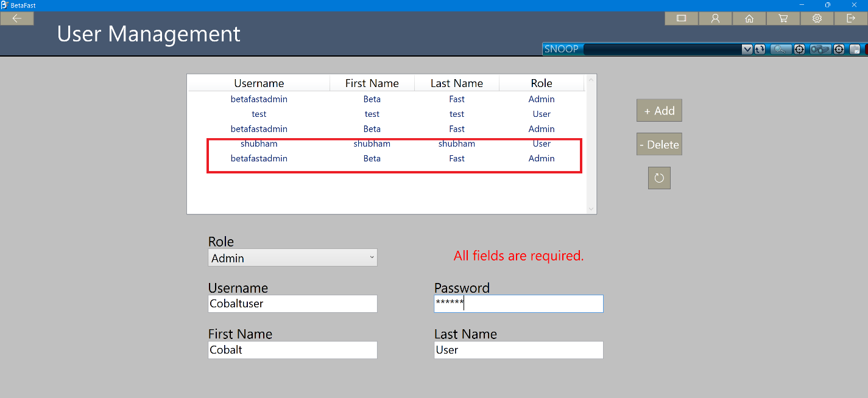Click the User role cell for shubham
Viewport: 868px width, 398px height.
click(542, 144)
